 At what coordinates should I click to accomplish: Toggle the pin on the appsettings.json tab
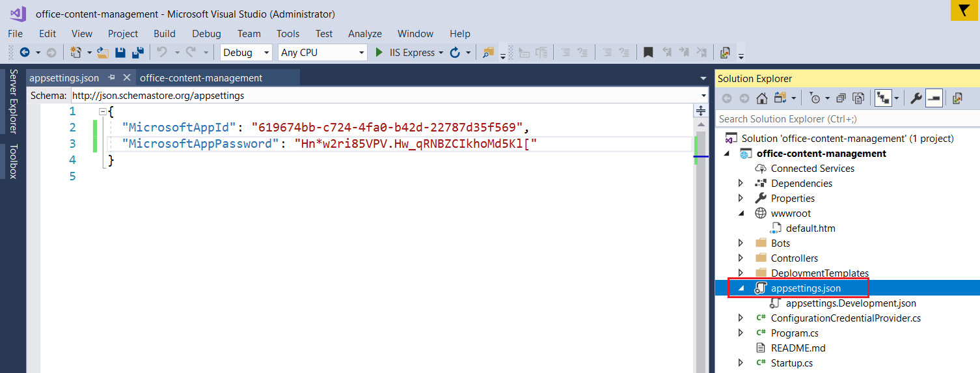coord(111,77)
